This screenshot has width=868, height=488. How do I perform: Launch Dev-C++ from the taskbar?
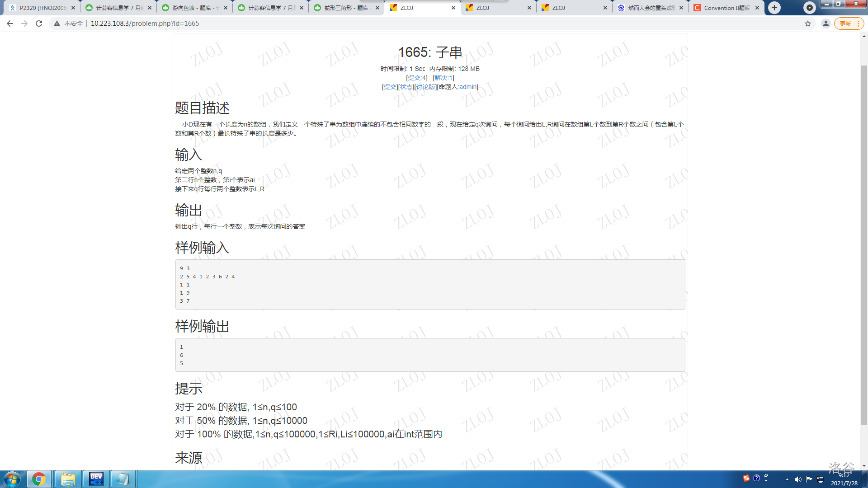coord(96,479)
